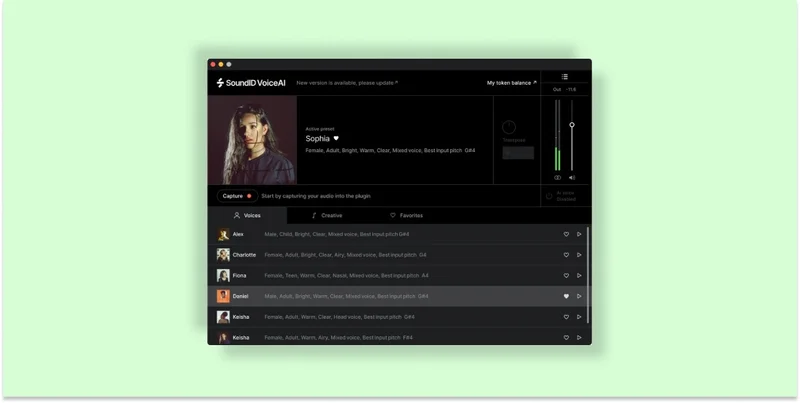Open the dimmed box below Transpose

tap(518, 153)
